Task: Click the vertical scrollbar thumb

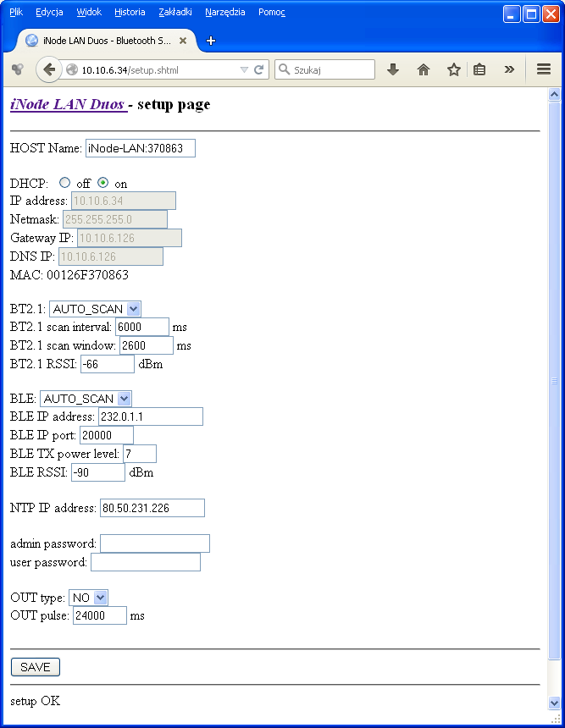Action: 554,381
